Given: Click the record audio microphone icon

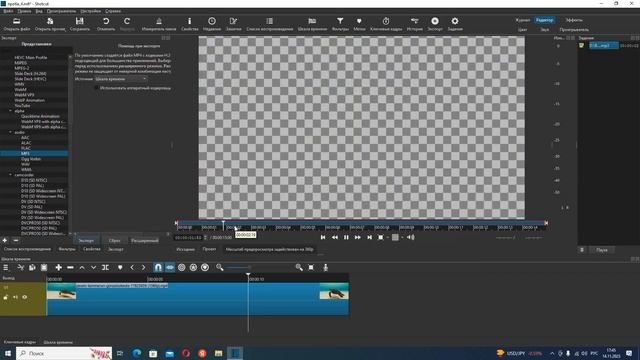Looking at the screenshot, I should point(326,267).
